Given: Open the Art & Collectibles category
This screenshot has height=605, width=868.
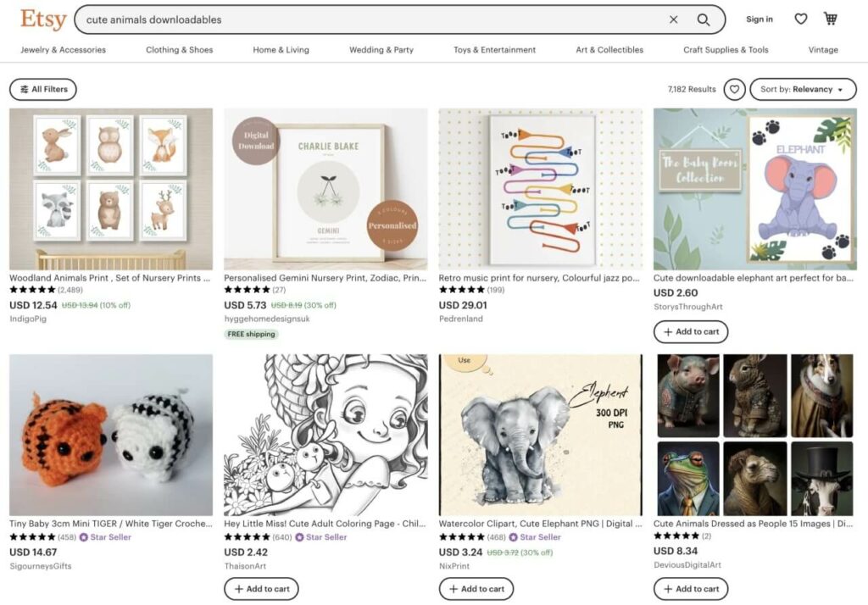Looking at the screenshot, I should 609,50.
